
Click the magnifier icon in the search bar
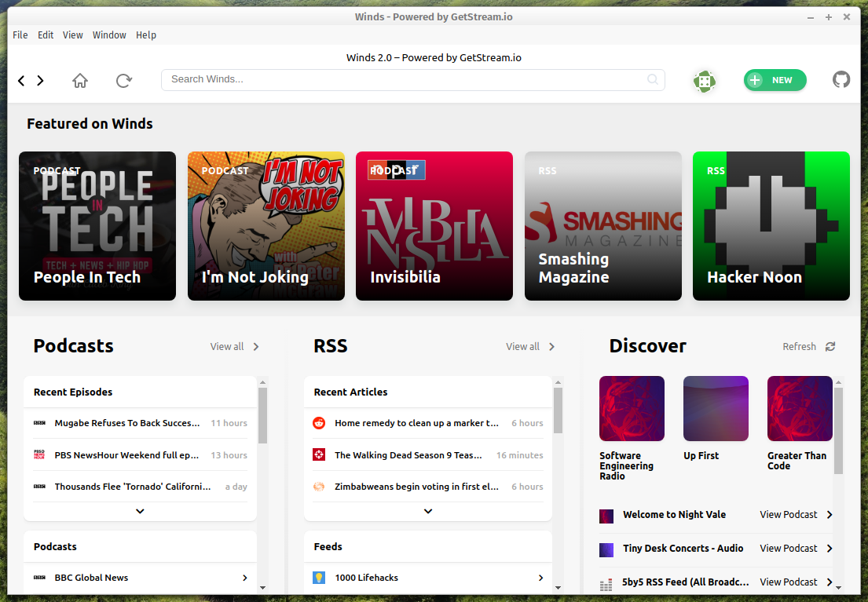pyautogui.click(x=653, y=80)
